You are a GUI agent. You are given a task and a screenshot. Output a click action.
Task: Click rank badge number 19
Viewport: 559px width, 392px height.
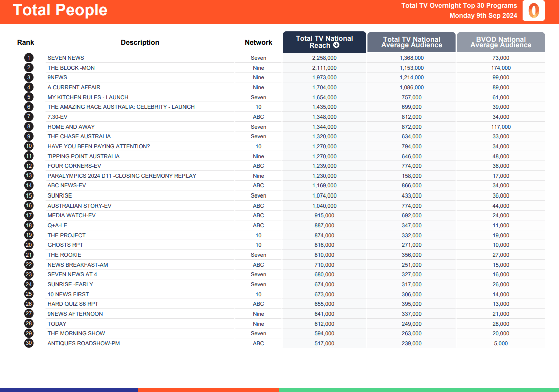pos(29,235)
